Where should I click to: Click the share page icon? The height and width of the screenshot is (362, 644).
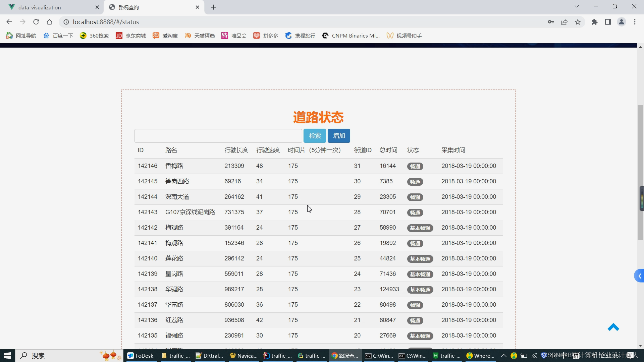564,22
